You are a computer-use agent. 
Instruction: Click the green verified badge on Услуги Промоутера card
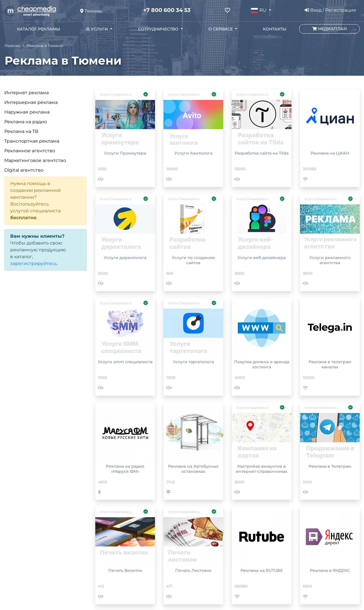146,94
